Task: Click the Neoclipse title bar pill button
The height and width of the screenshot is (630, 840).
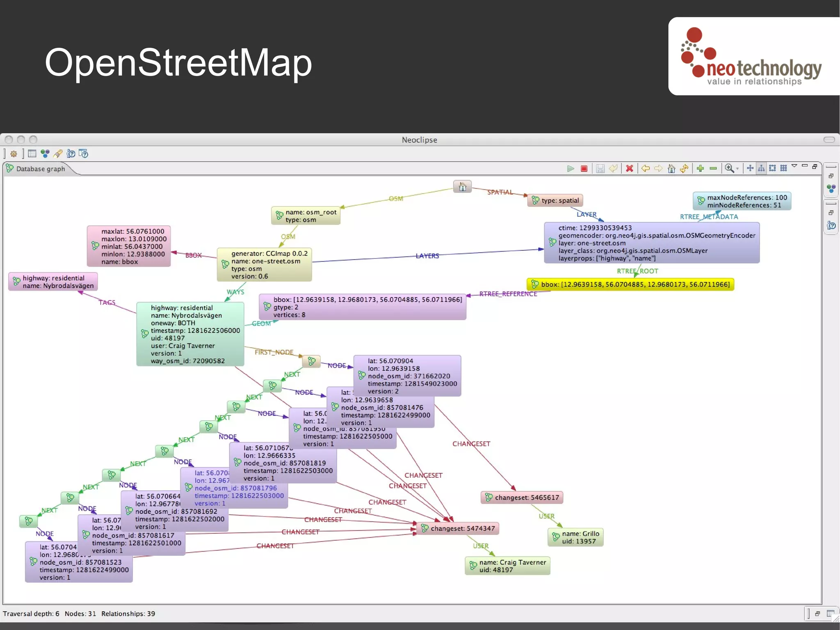Action: point(829,140)
